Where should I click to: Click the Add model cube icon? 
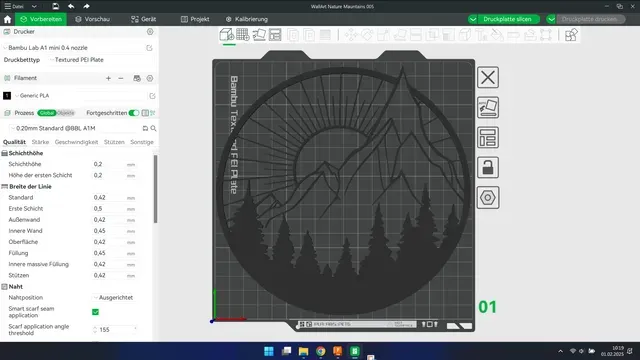coord(227,35)
